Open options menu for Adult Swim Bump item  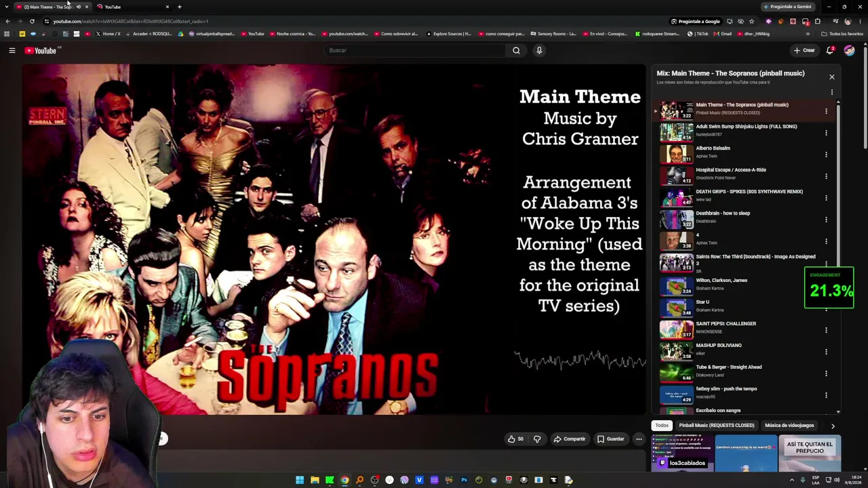pyautogui.click(x=826, y=133)
